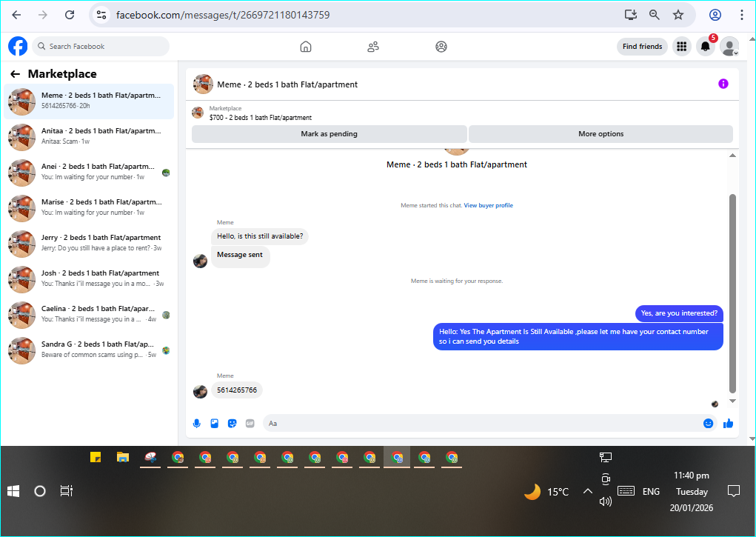756x537 pixels.
Task: Choose a GIF icon
Action: (250, 423)
